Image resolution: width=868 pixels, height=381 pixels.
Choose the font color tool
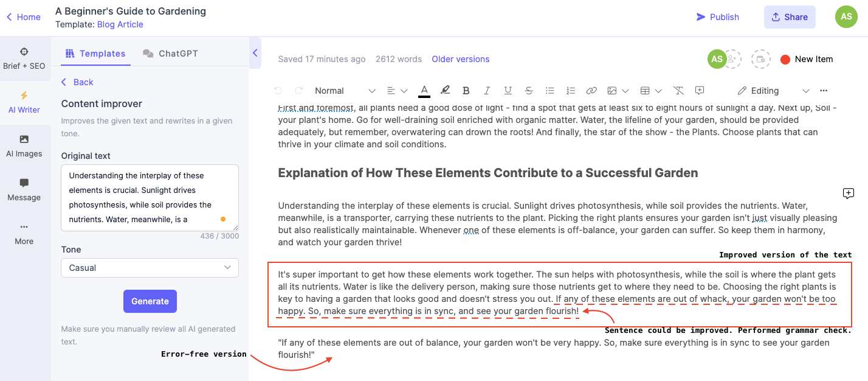point(424,91)
